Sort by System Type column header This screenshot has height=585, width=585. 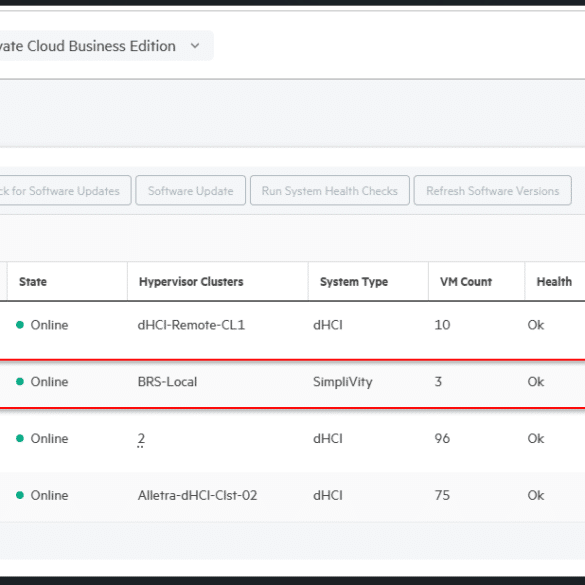pos(354,282)
